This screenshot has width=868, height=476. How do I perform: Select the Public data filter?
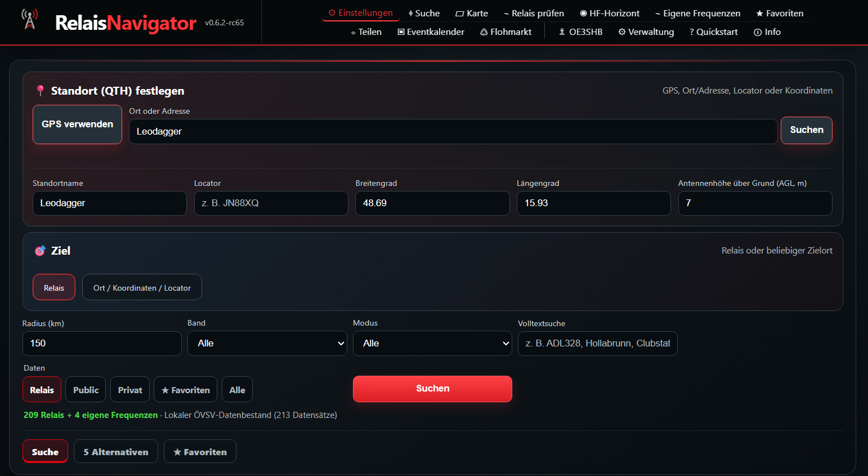[86, 389]
